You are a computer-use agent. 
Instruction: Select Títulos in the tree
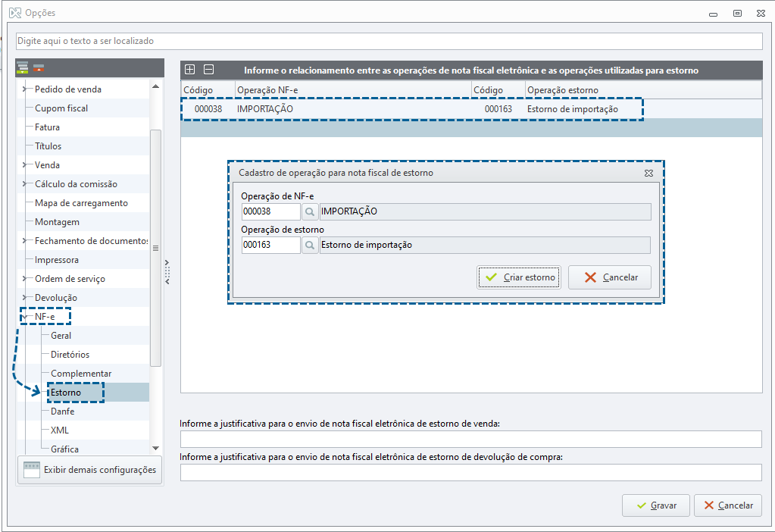(48, 146)
